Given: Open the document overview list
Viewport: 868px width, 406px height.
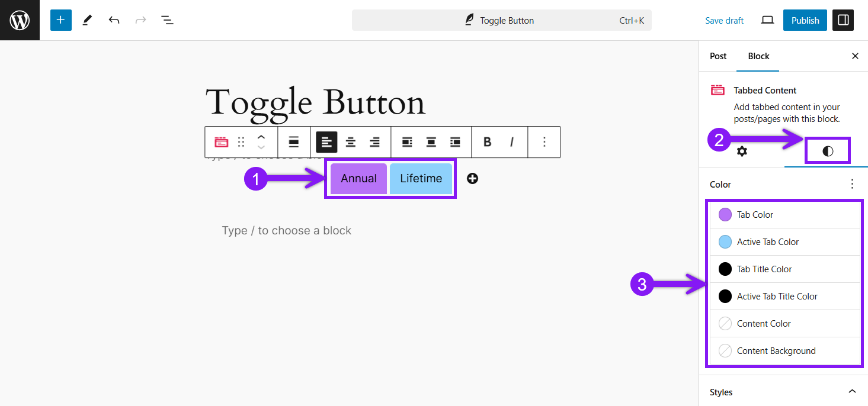Looking at the screenshot, I should pos(168,20).
